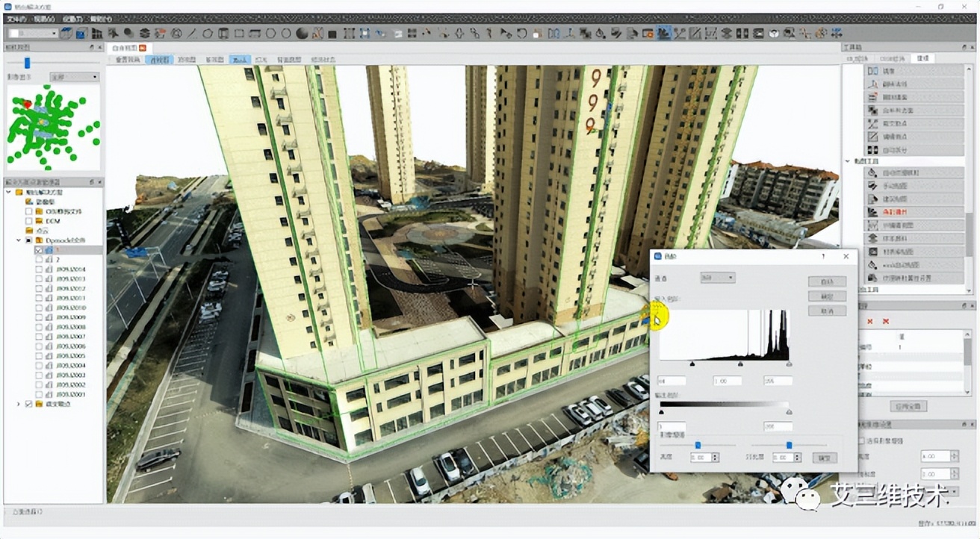Screen dimensions: 980x539
Task: Select the rectangle shape tool in toolbar
Action: 239,33
